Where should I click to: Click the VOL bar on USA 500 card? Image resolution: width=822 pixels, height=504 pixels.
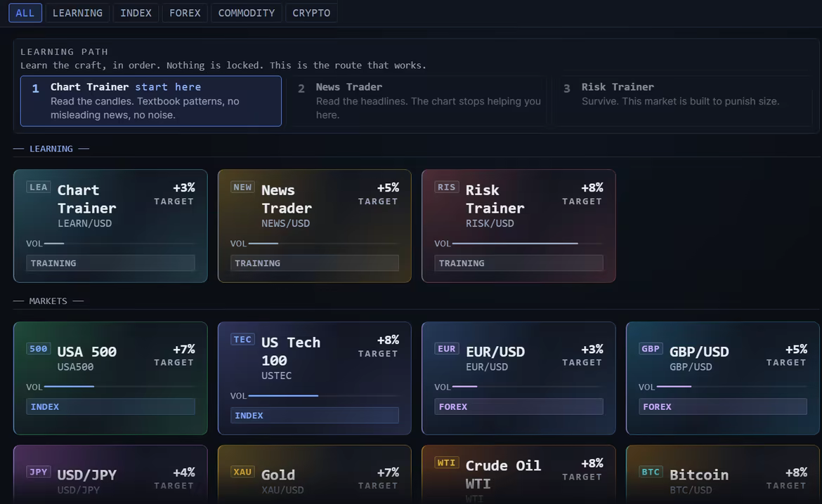119,387
